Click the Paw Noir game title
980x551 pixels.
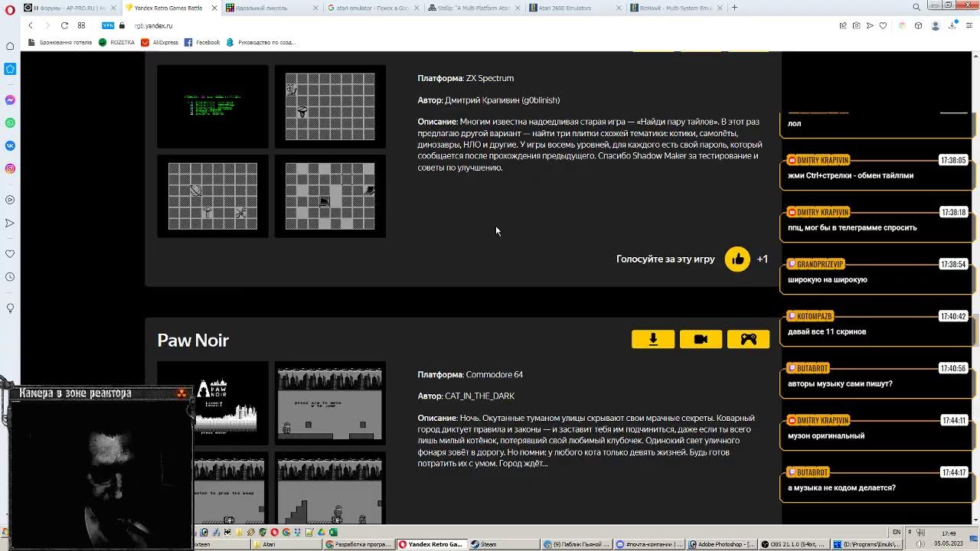[193, 341]
